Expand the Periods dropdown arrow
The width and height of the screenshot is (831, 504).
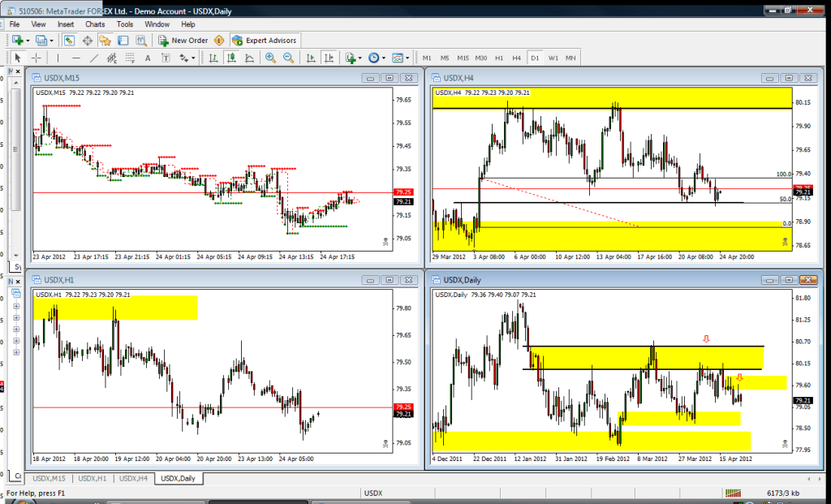[x=383, y=58]
